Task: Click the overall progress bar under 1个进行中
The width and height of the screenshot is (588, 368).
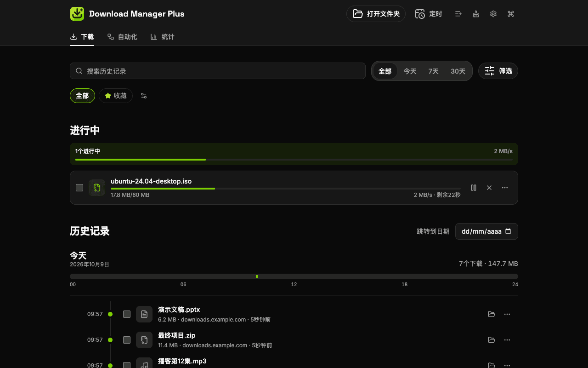Action: coord(294,160)
